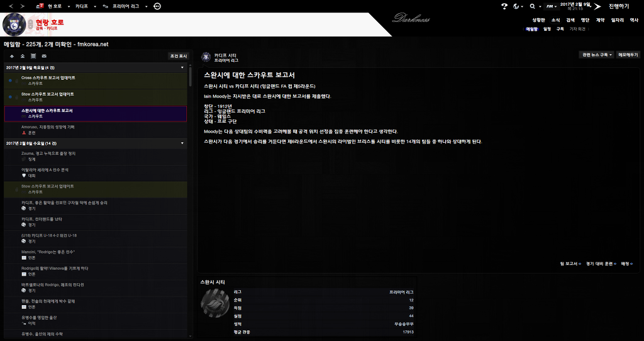The height and width of the screenshot is (341, 644).
Task: Open the help question mark icon
Action: 504,6
